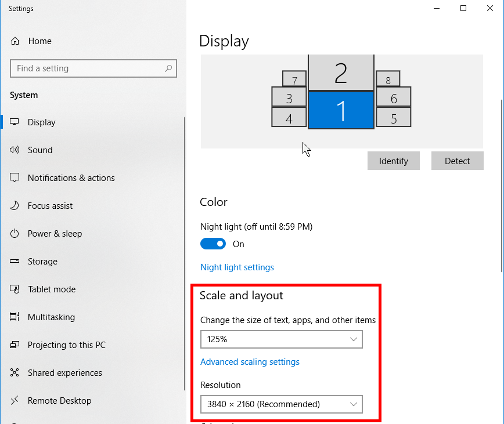The image size is (504, 424).
Task: Click the Power & sleep icon
Action: click(x=15, y=234)
